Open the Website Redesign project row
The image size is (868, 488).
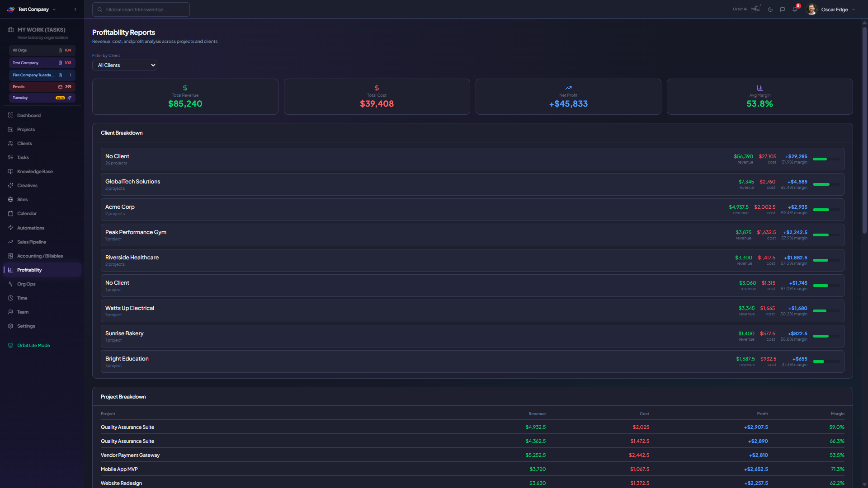coord(472,483)
